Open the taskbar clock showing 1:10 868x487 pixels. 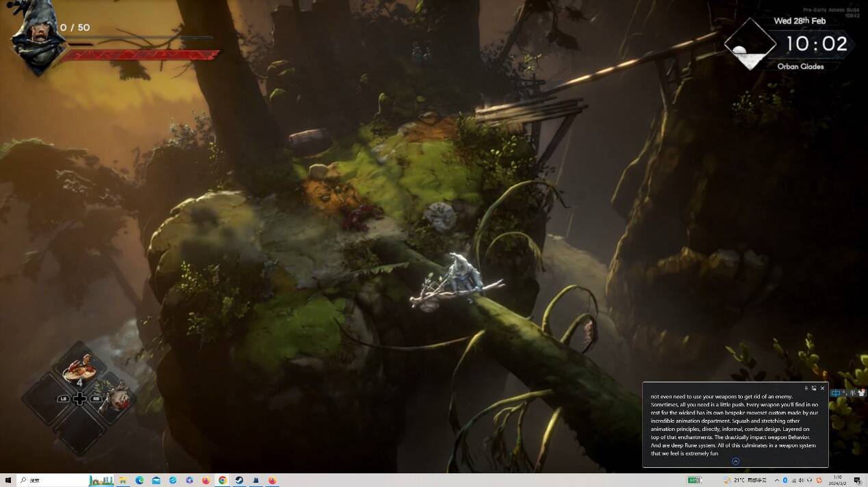pos(838,480)
